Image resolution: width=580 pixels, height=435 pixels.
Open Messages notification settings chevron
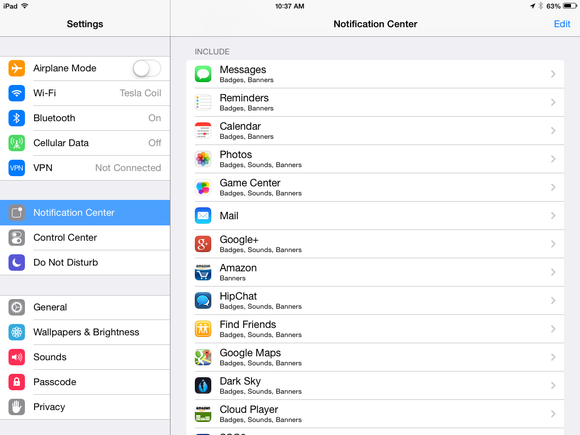553,74
